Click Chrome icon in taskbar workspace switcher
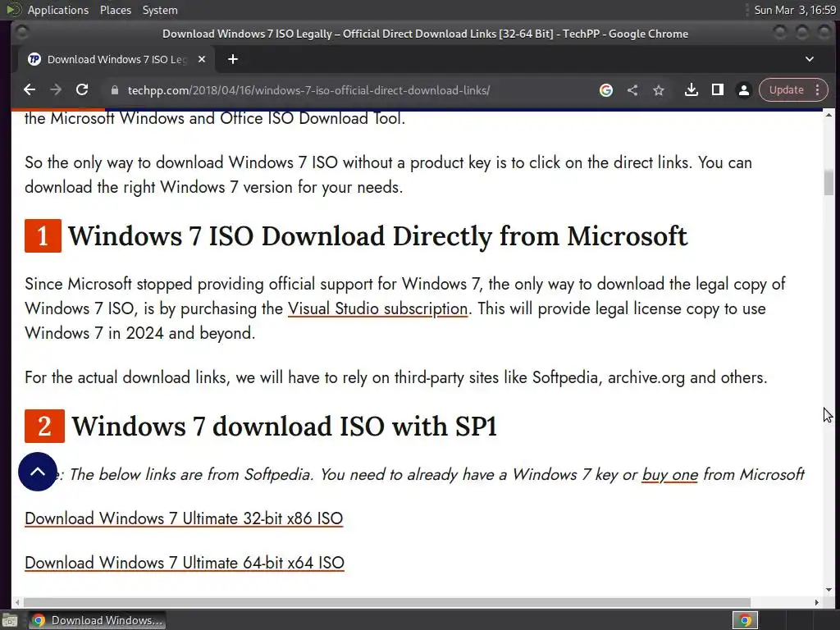Screen dimensions: 840x630 pyautogui.click(x=745, y=620)
